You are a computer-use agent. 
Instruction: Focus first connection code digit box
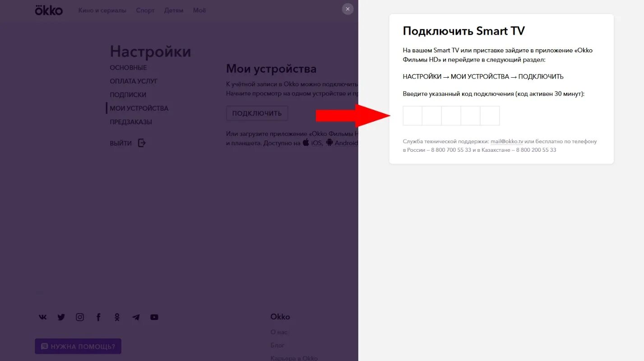(x=412, y=116)
